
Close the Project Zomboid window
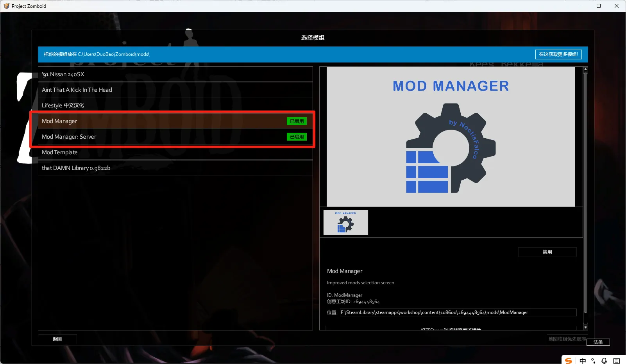click(617, 6)
